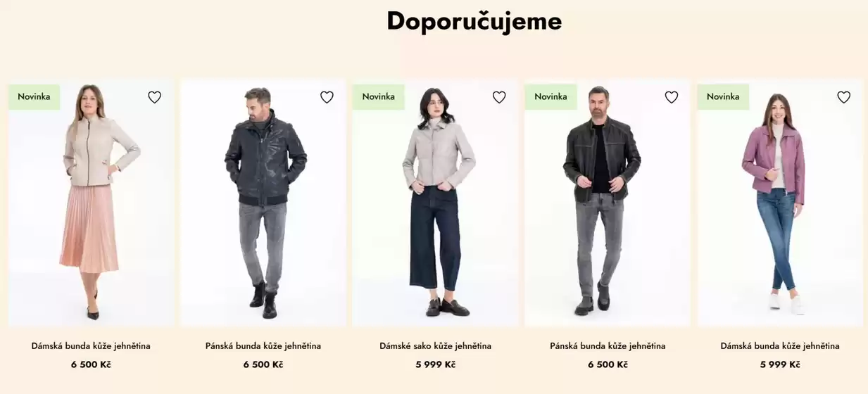The height and width of the screenshot is (394, 868).
Task: Open photo of woman in purple jacket
Action: [780, 203]
